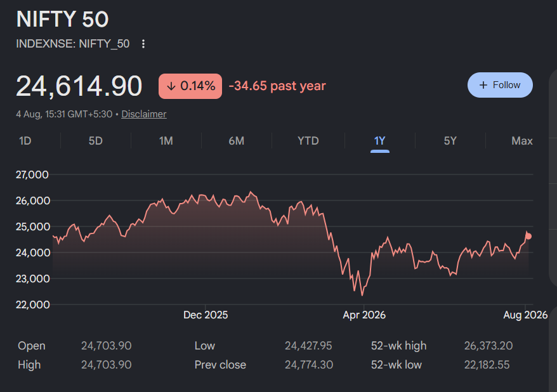Click the High value 24,703.90
The image size is (557, 392).
click(x=106, y=365)
